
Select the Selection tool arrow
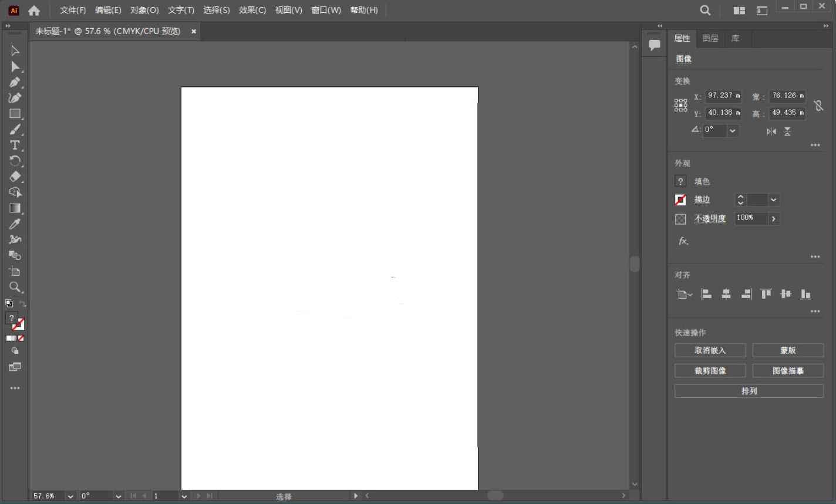click(15, 51)
